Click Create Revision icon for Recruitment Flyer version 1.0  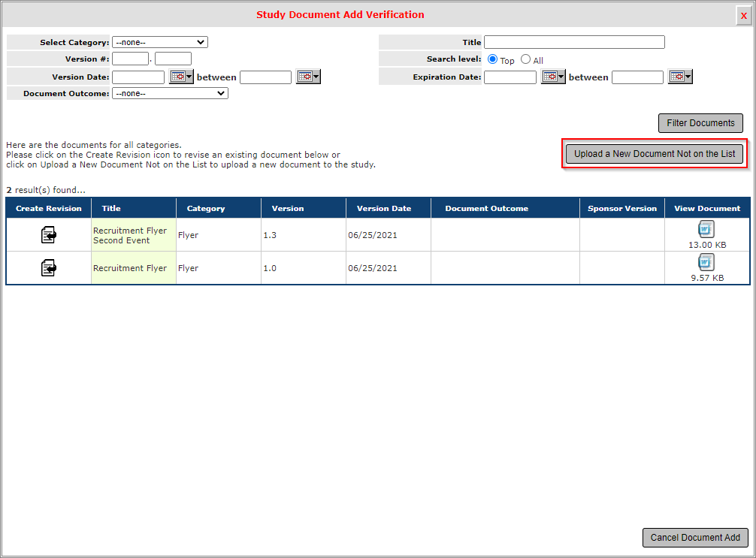pos(48,267)
